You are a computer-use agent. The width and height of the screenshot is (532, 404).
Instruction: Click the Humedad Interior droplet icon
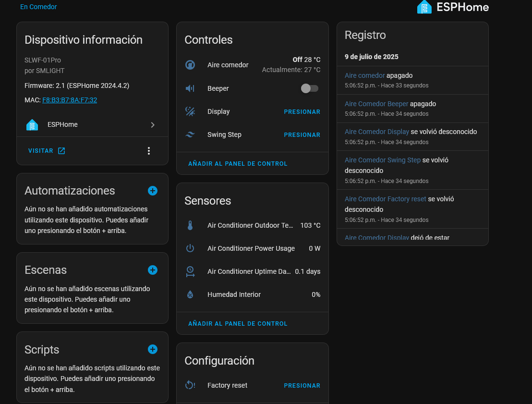click(x=190, y=294)
